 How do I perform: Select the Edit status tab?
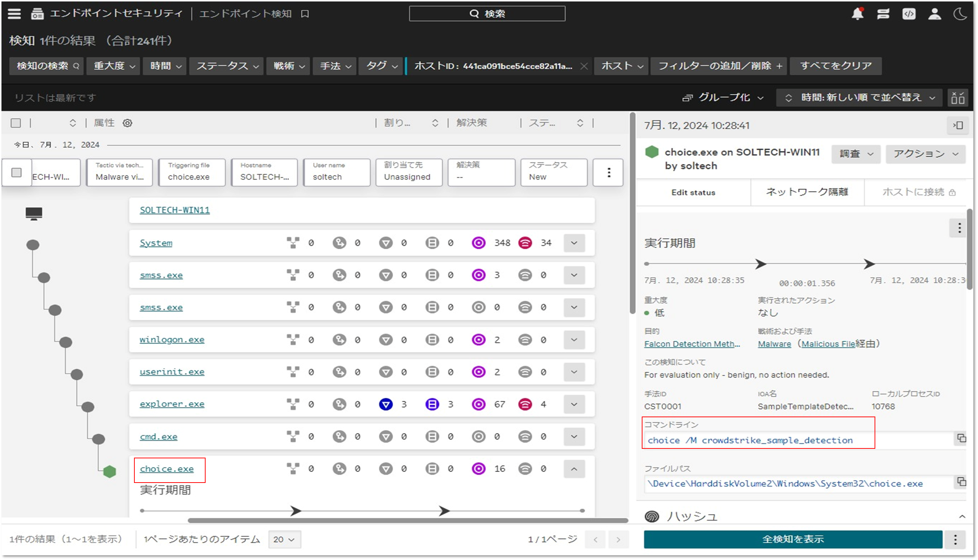[x=693, y=192]
